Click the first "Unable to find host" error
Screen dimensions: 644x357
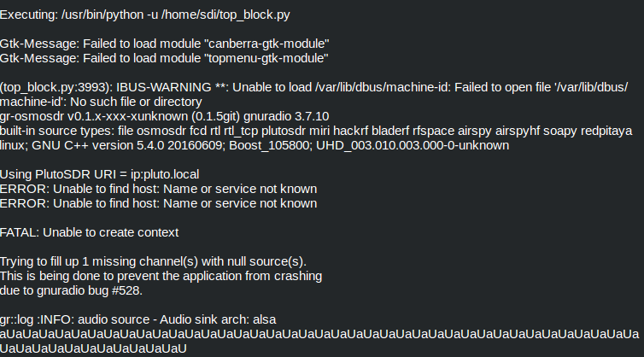point(159,188)
